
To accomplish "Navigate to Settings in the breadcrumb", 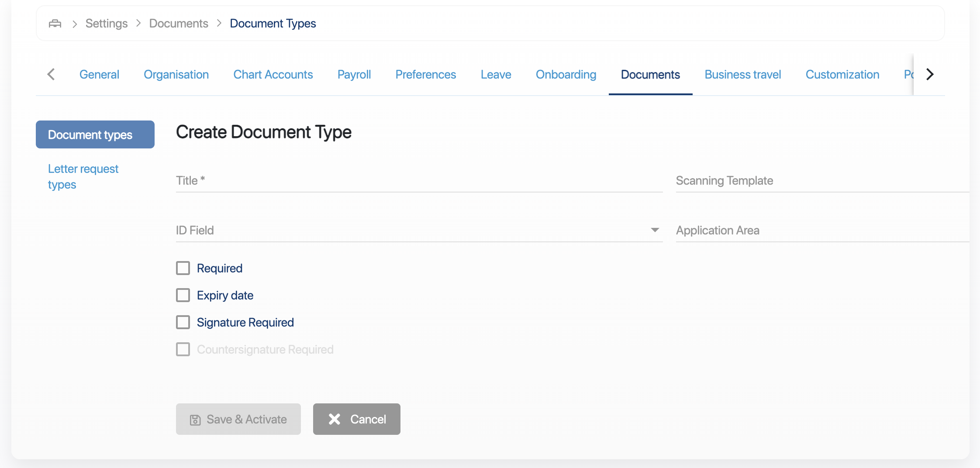I will point(107,24).
